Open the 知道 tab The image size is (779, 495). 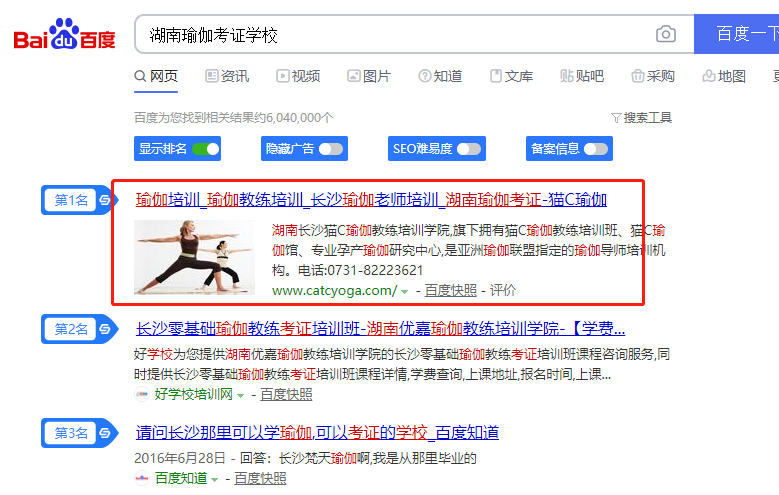coord(440,76)
